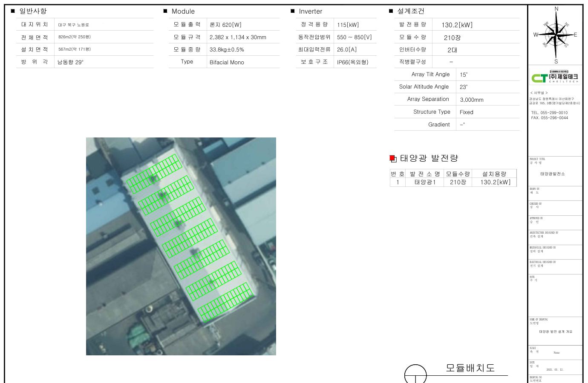This screenshot has width=588, height=383.
Task: Select the Array Tilt Angle value 15°
Action: click(464, 74)
